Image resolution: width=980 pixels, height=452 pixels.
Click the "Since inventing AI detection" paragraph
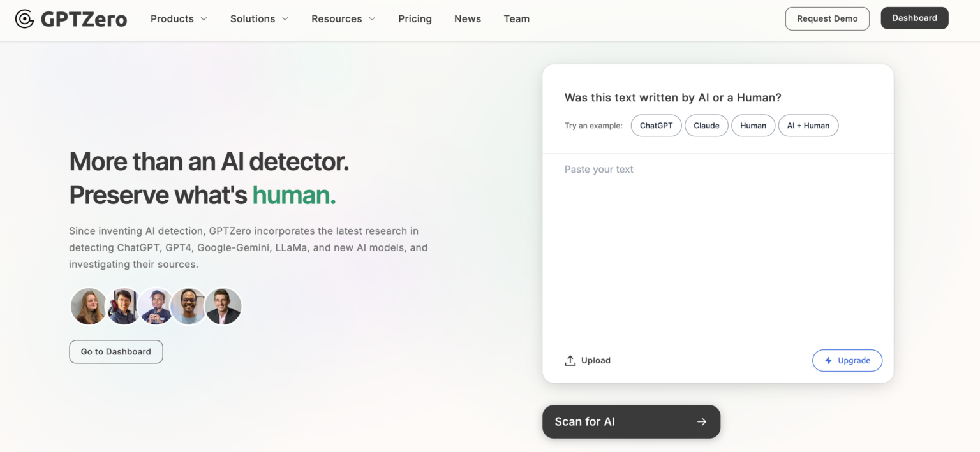coord(248,247)
